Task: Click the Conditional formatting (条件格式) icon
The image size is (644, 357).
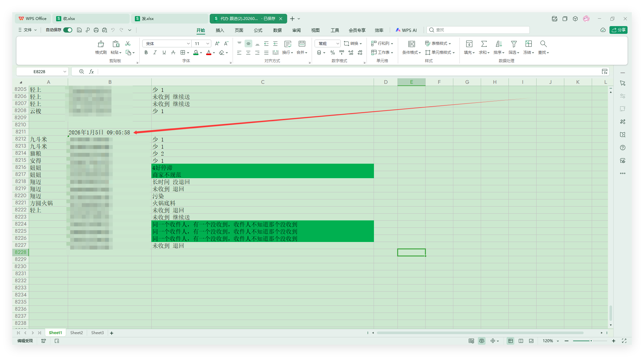Action: [411, 44]
